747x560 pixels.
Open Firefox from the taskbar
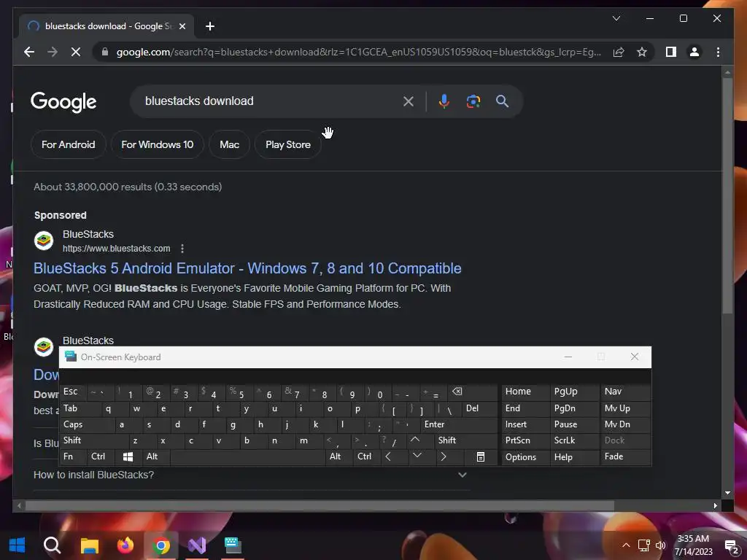(x=125, y=545)
